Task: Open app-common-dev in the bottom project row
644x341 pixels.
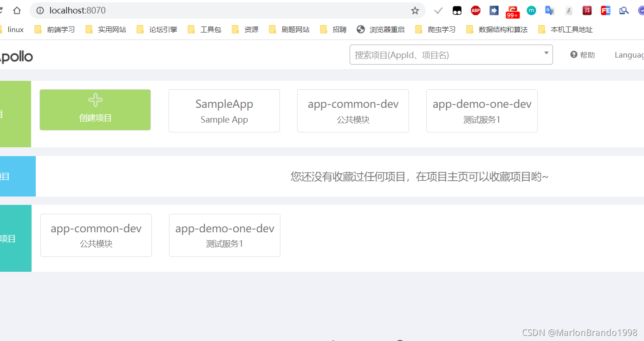Action: (96, 235)
